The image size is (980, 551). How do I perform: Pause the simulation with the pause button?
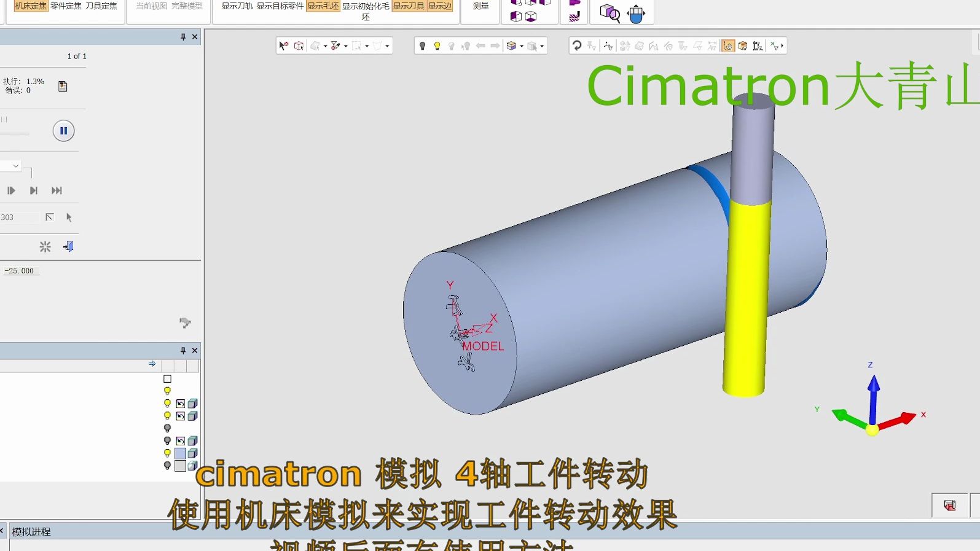(63, 131)
